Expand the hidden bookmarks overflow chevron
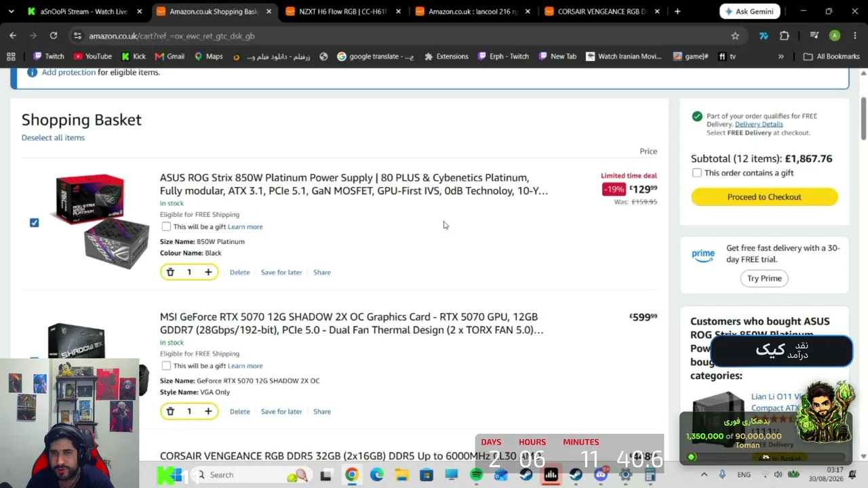The image size is (868, 488). click(x=781, y=56)
